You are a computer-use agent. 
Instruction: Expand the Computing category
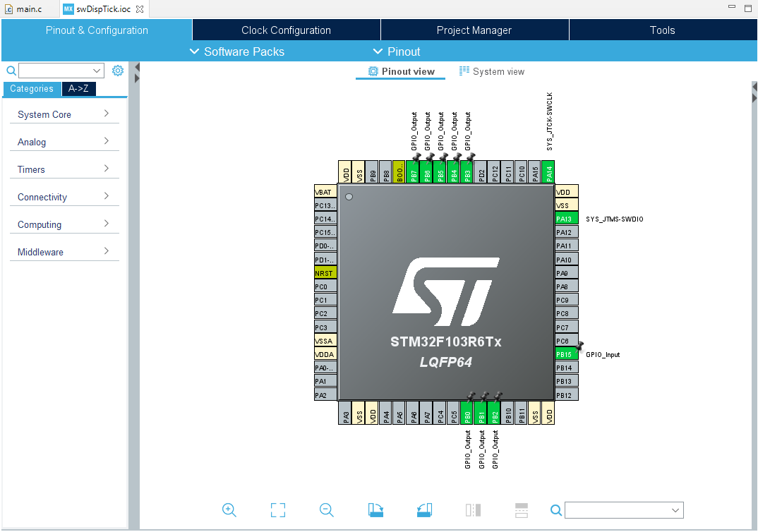[64, 224]
